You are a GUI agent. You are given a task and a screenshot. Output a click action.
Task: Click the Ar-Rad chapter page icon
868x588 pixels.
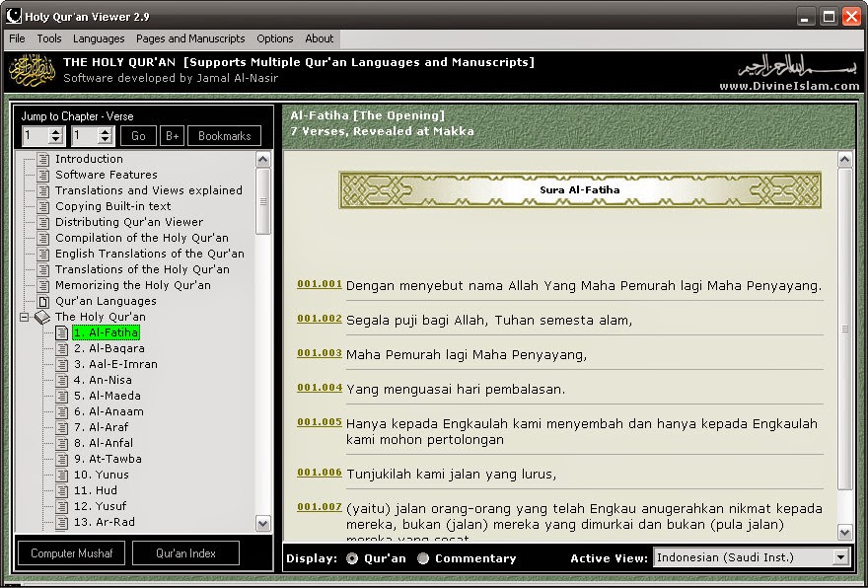61,523
